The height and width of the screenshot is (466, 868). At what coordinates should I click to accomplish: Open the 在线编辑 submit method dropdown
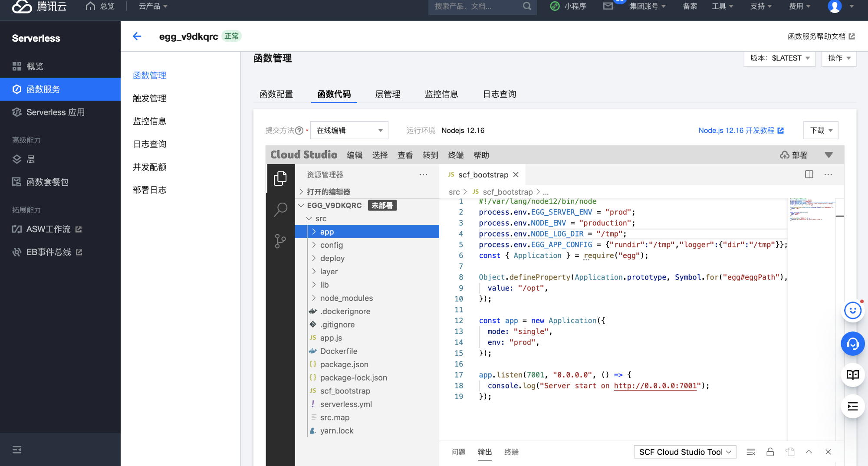(x=349, y=130)
